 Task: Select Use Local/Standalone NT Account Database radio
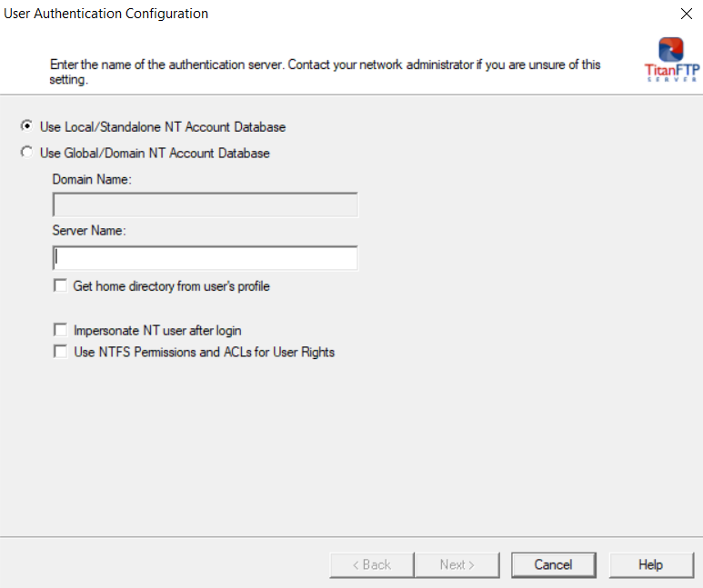click(26, 126)
